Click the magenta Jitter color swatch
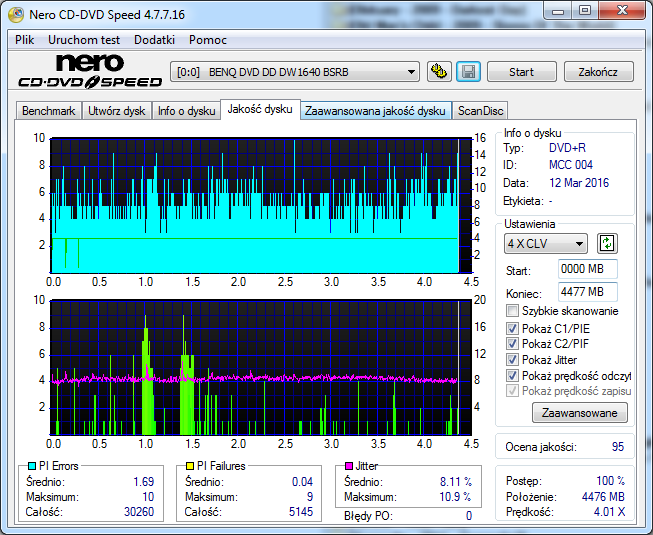This screenshot has height=535, width=653. [x=349, y=466]
